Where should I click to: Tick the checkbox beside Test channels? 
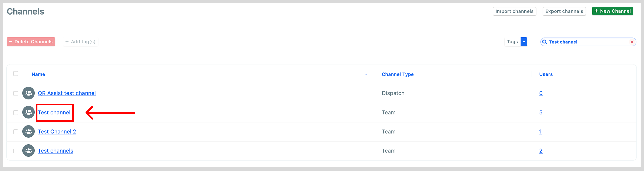16,151
